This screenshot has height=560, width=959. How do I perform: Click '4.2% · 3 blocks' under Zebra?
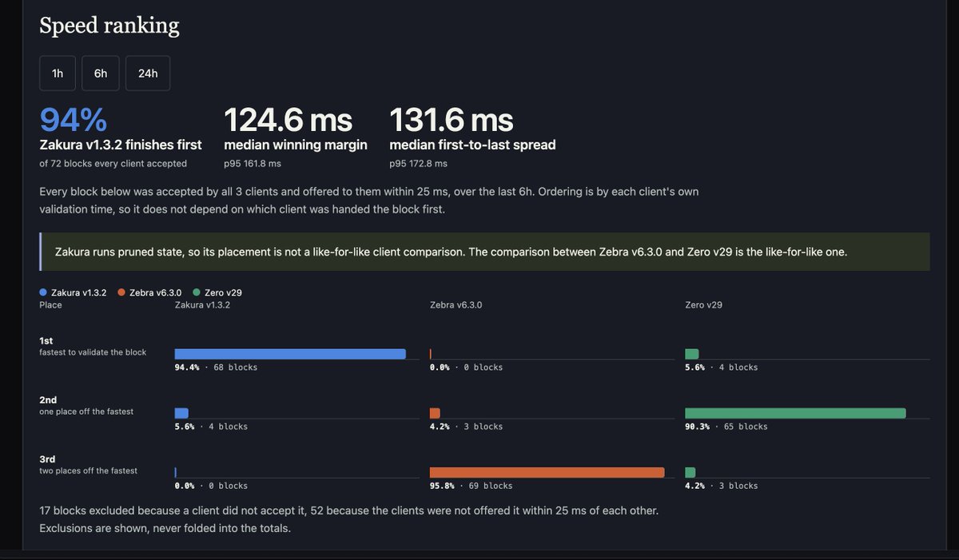[x=466, y=427]
